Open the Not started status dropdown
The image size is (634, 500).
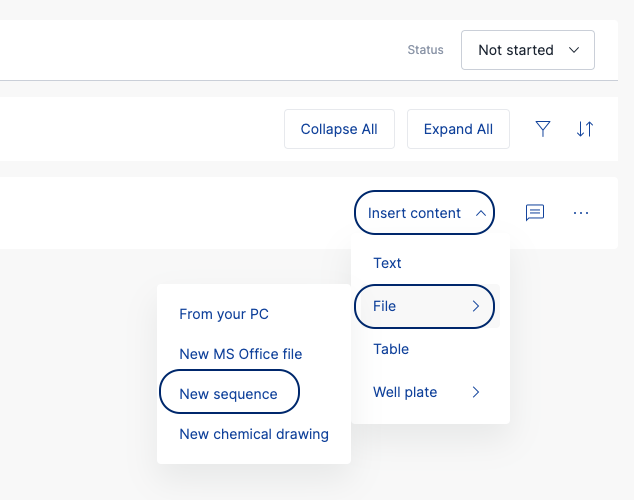click(527, 50)
